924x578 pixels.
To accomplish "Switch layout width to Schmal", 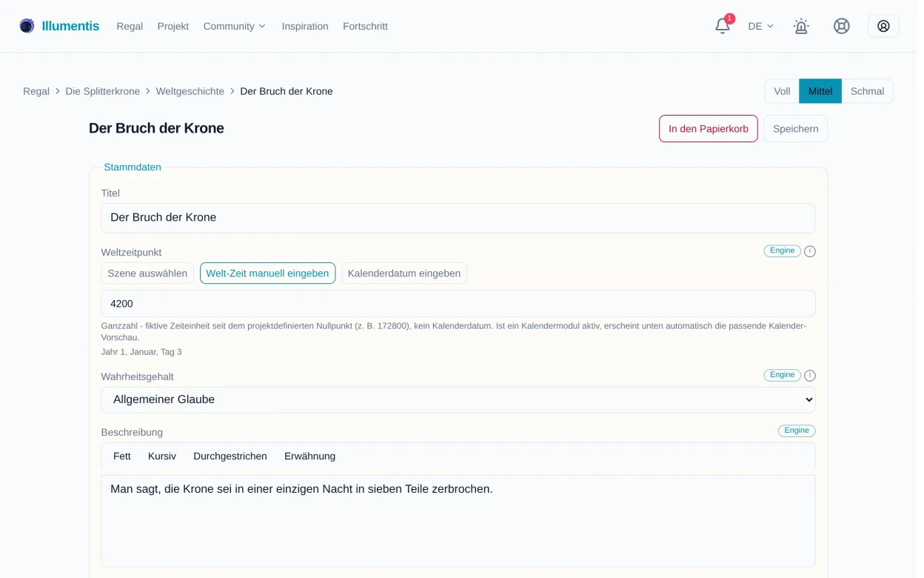I will tap(867, 91).
